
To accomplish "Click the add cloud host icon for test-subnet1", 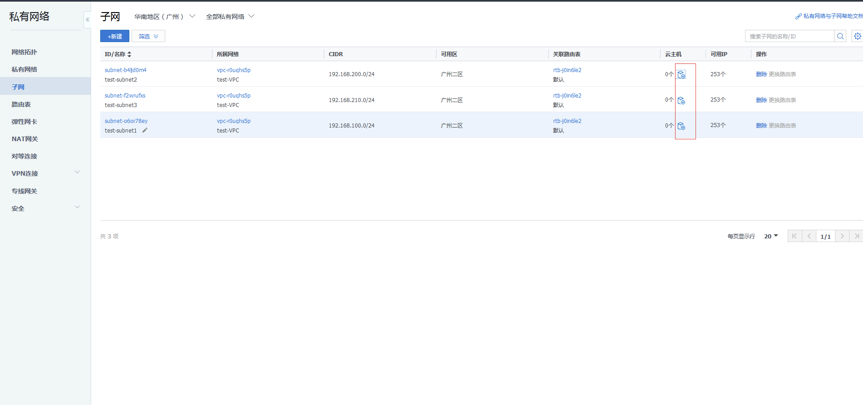I will click(682, 126).
